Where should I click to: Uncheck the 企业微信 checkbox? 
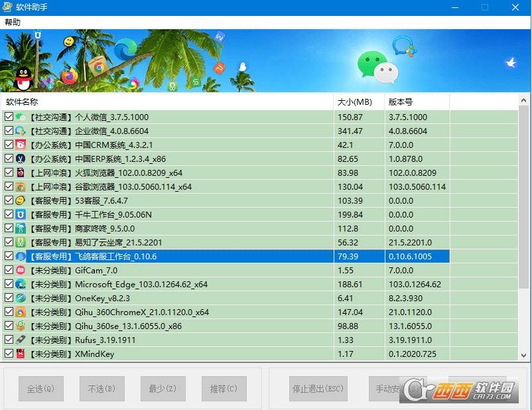(x=9, y=131)
